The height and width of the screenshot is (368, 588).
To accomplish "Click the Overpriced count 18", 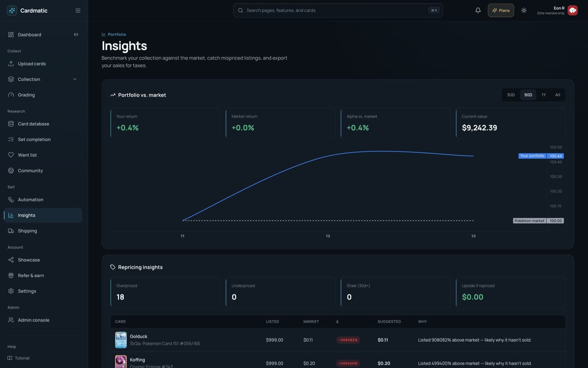I will pyautogui.click(x=120, y=297).
